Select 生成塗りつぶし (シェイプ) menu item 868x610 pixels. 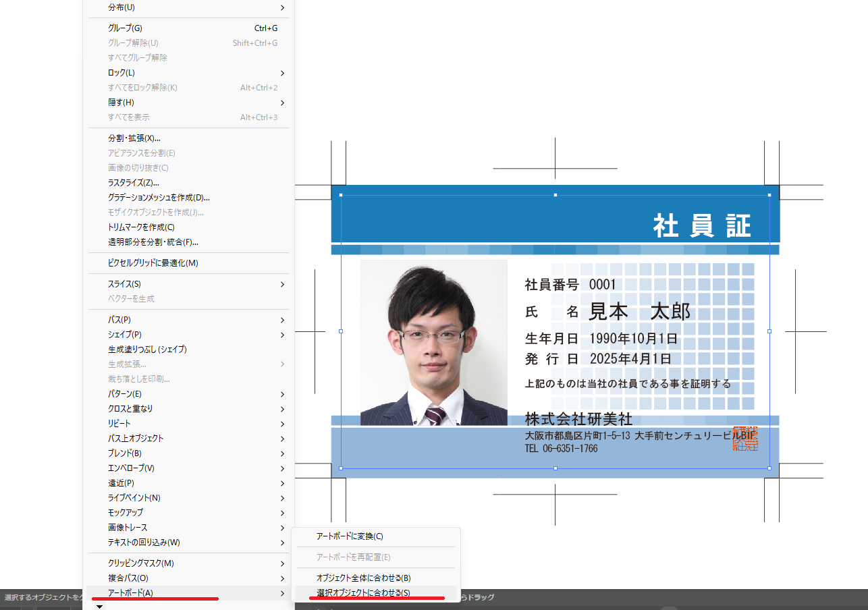point(147,350)
